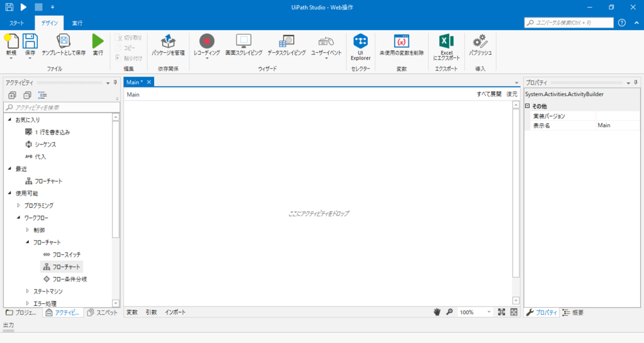Click the universal search box

tap(569, 23)
